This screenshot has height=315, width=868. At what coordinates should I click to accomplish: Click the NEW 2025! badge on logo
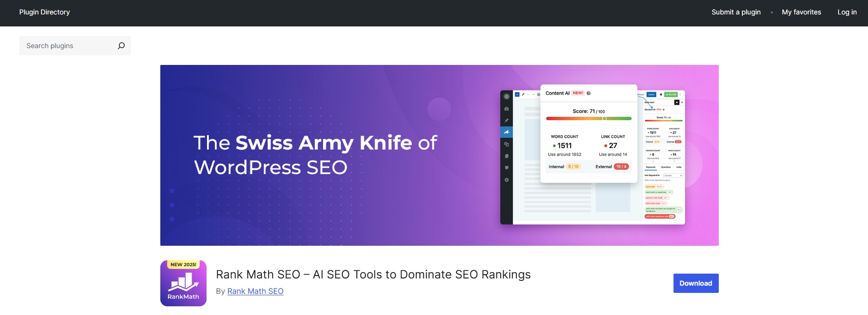coord(183,265)
